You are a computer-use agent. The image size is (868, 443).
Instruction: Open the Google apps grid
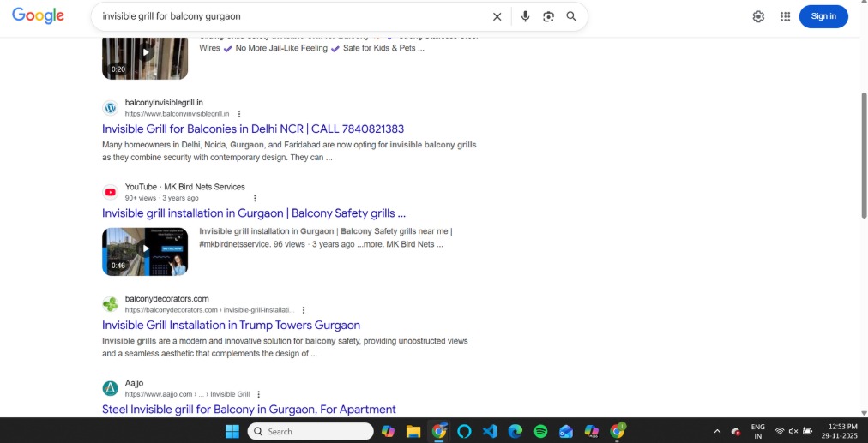pos(785,16)
